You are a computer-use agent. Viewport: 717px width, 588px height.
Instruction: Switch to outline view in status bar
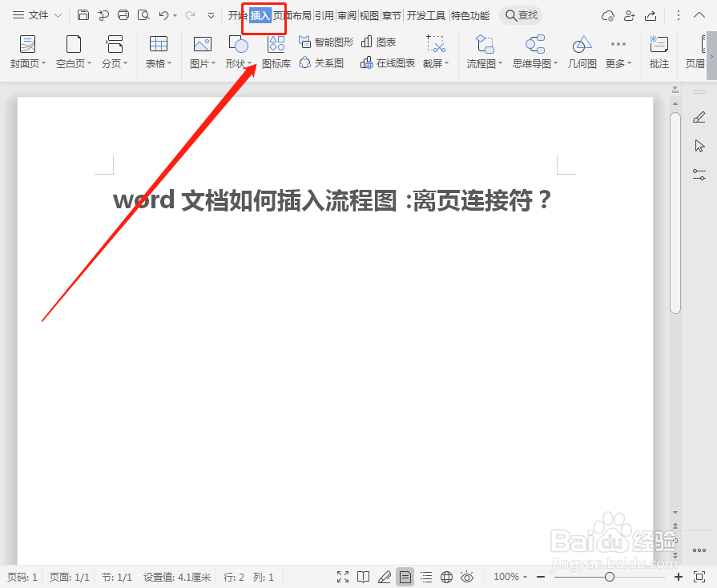[x=426, y=577]
